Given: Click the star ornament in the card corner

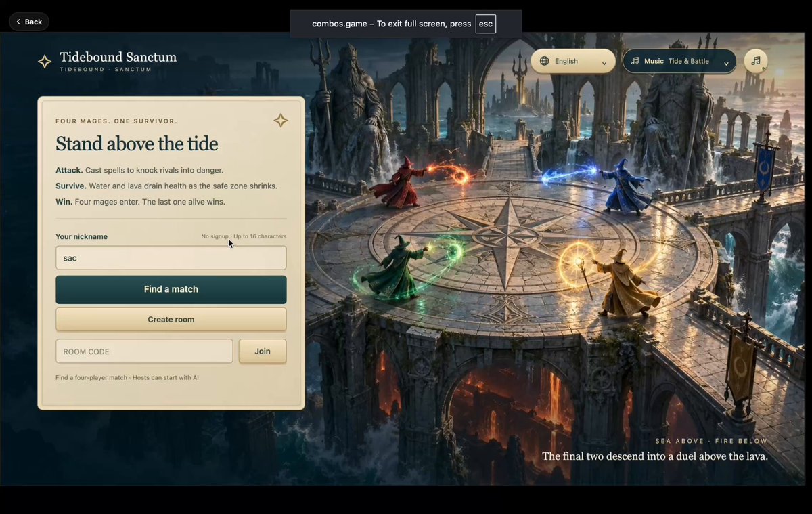Looking at the screenshot, I should [x=281, y=121].
